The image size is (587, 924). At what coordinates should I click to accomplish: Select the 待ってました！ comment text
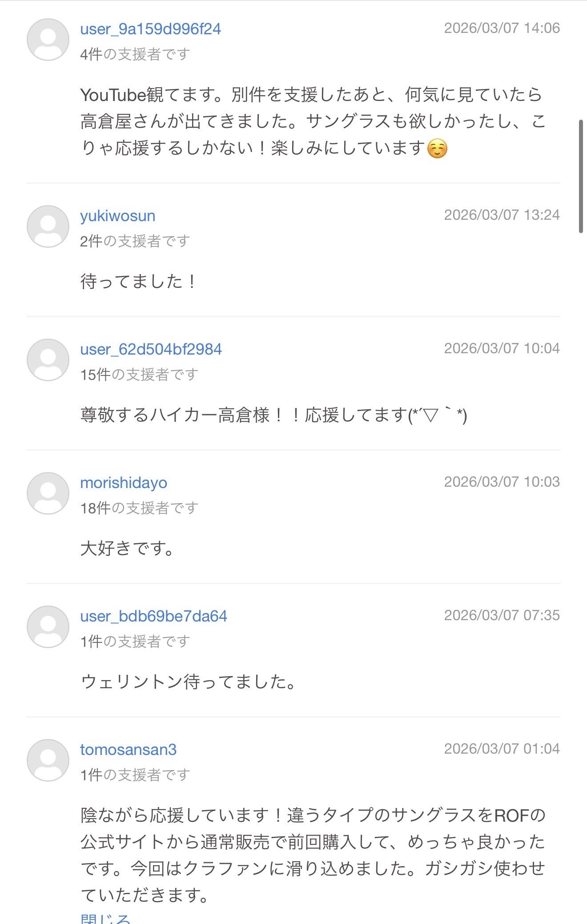138,282
